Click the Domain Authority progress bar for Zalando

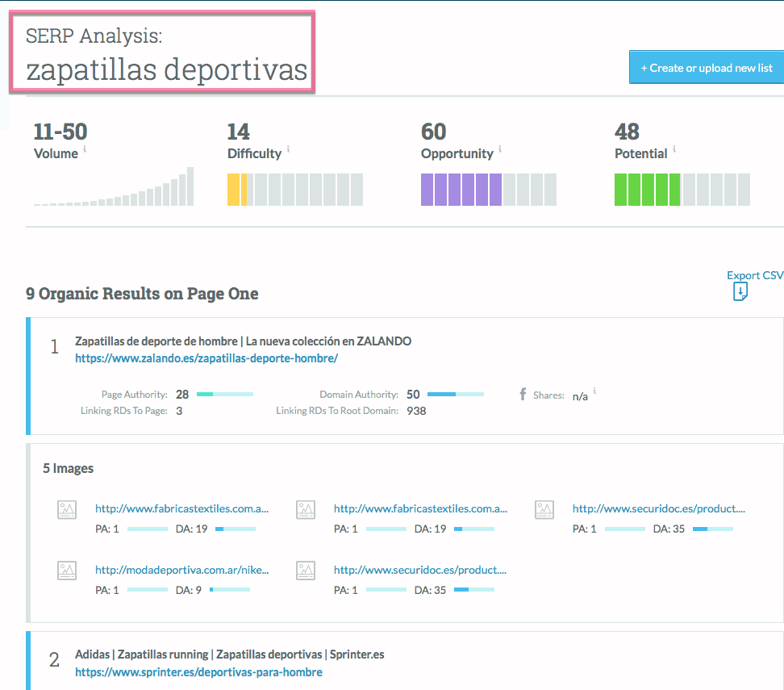coord(456,395)
